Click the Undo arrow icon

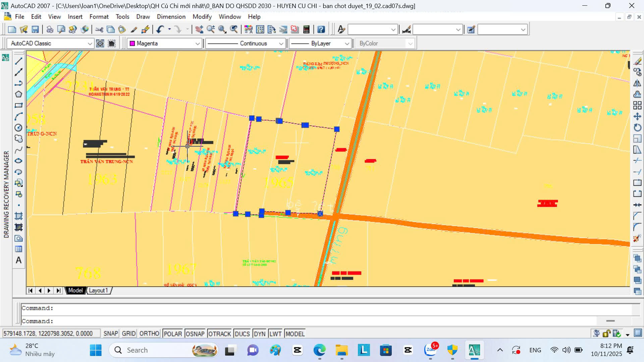point(160,29)
